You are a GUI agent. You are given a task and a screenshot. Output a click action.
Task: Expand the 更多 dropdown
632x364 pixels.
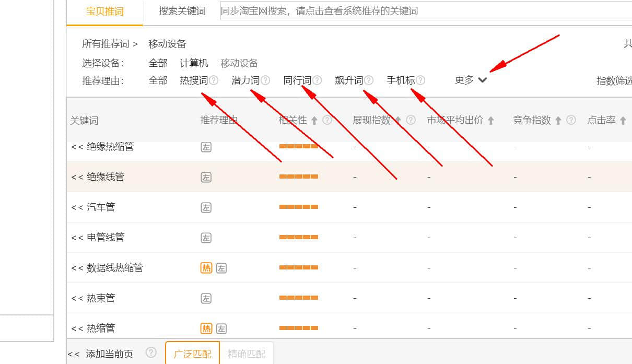(471, 80)
